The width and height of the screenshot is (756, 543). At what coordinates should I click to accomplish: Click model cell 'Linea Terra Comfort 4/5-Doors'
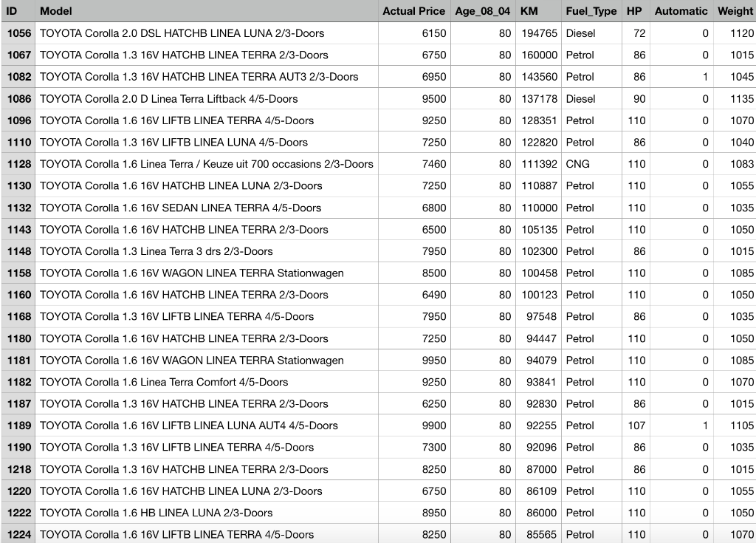[207, 382]
